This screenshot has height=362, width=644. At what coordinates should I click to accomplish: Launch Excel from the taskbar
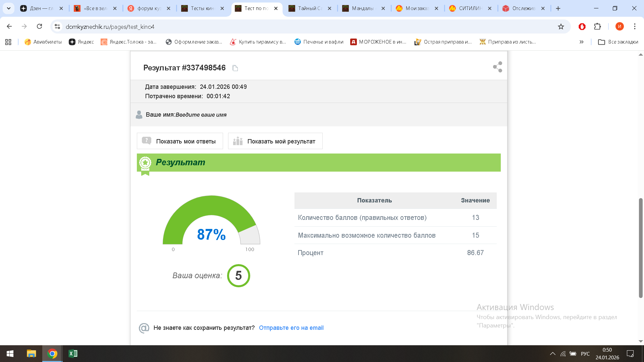click(x=72, y=354)
